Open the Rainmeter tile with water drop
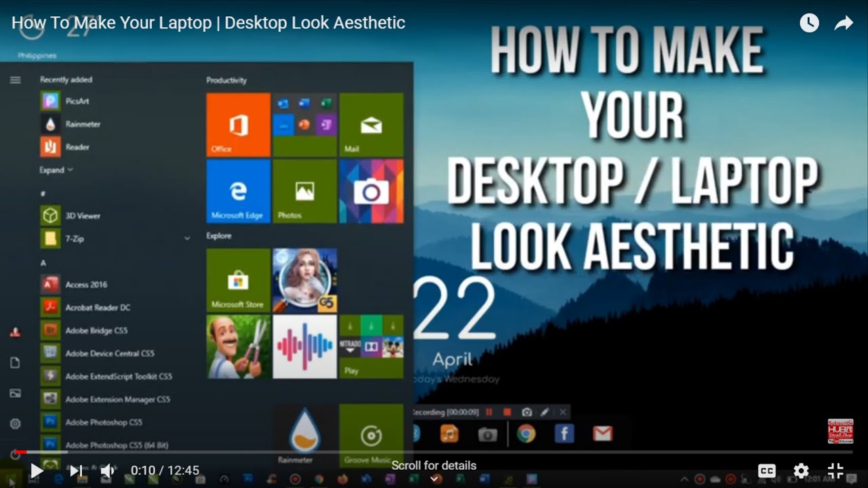This screenshot has width=868, height=488. point(304,435)
